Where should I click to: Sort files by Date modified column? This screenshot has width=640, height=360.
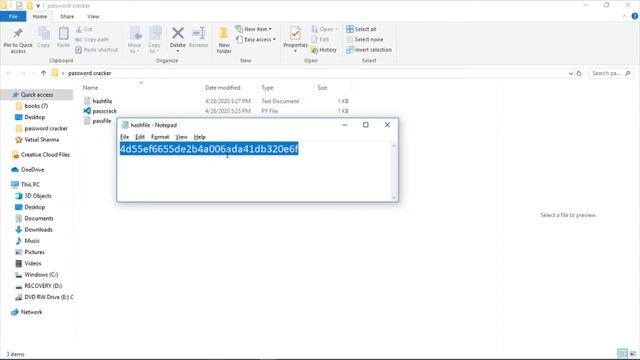[x=222, y=87]
